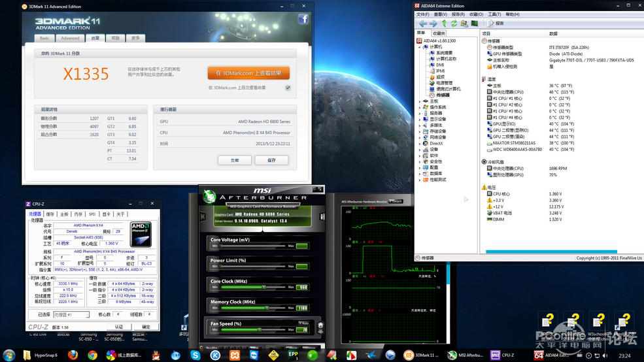The image size is (644, 362).
Task: Switch to MSI Afterburner taskbar button
Action: (466, 355)
